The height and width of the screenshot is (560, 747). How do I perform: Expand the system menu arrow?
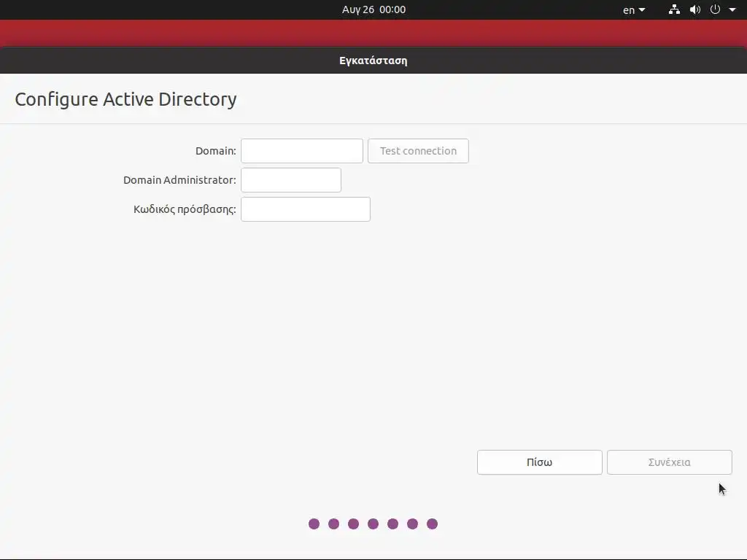tap(732, 9)
